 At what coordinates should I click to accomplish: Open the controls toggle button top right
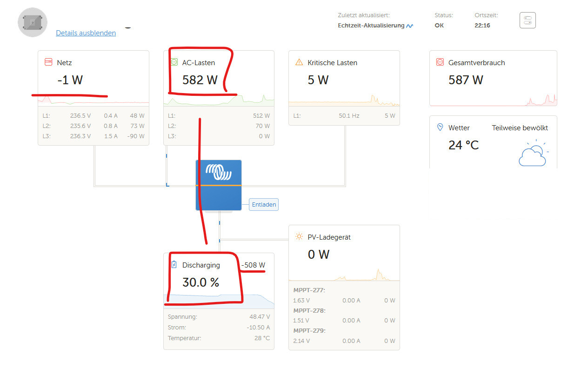click(528, 20)
